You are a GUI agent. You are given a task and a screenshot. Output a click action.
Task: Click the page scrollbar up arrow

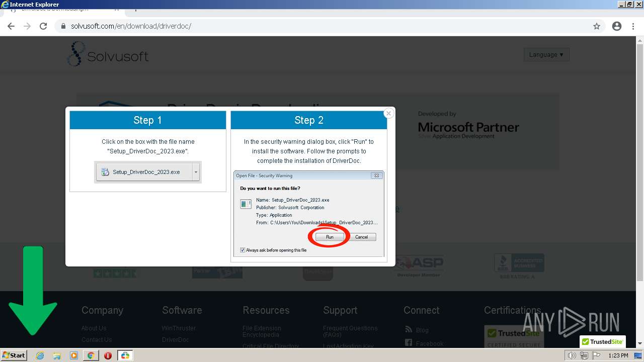click(x=640, y=40)
